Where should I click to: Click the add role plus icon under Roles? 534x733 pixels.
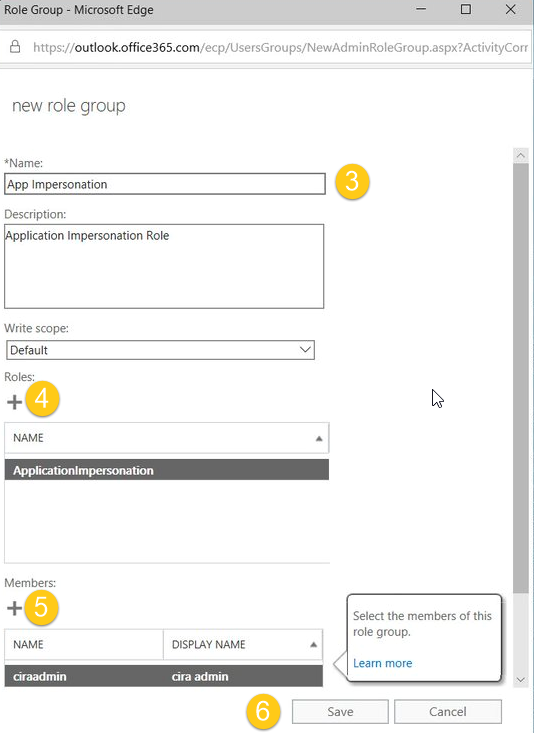(14, 402)
